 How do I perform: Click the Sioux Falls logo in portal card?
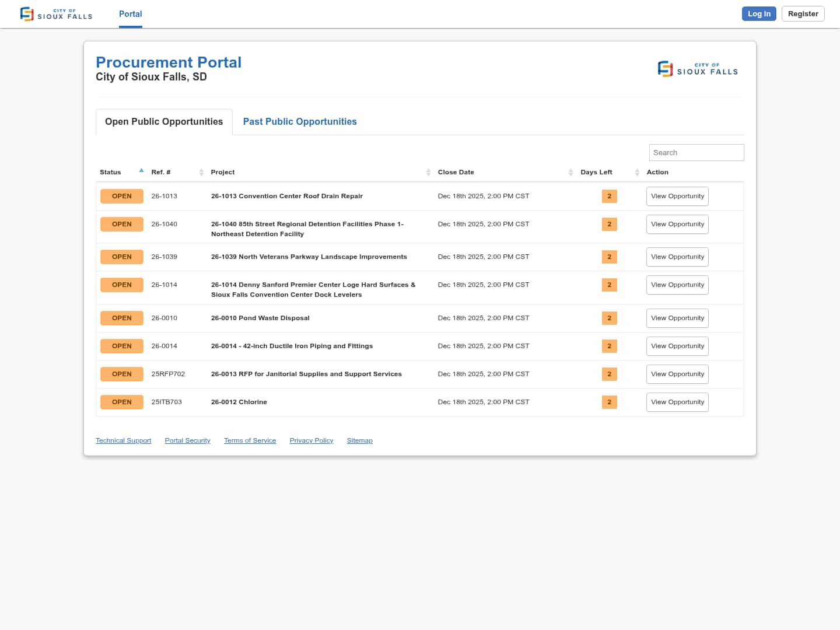click(698, 69)
